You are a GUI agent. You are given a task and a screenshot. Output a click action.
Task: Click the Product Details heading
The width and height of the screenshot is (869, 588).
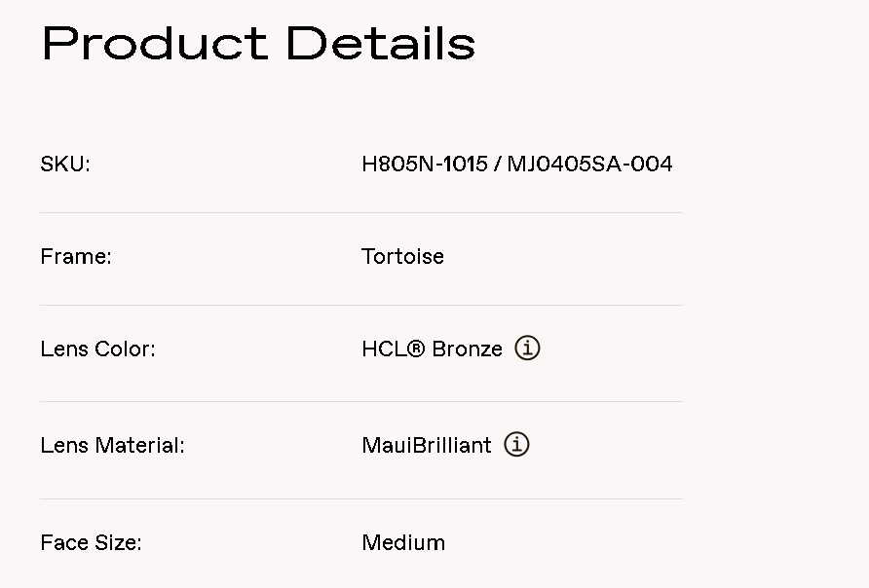[x=258, y=44]
